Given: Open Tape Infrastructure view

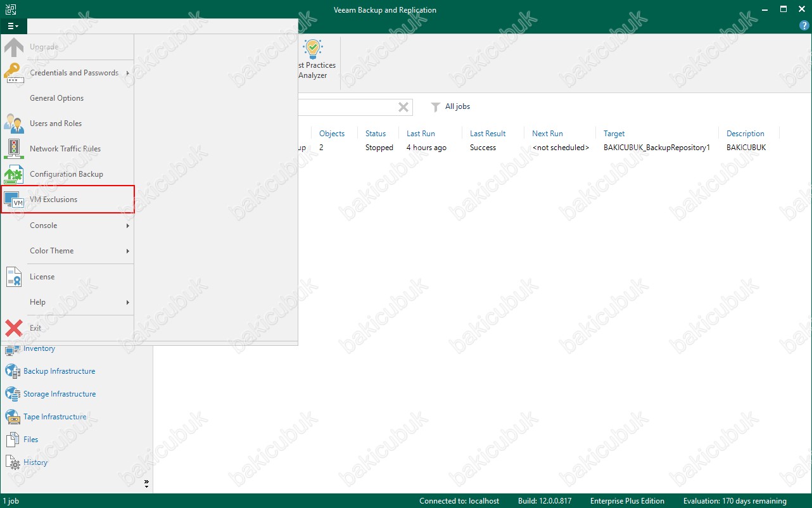Looking at the screenshot, I should click(55, 417).
